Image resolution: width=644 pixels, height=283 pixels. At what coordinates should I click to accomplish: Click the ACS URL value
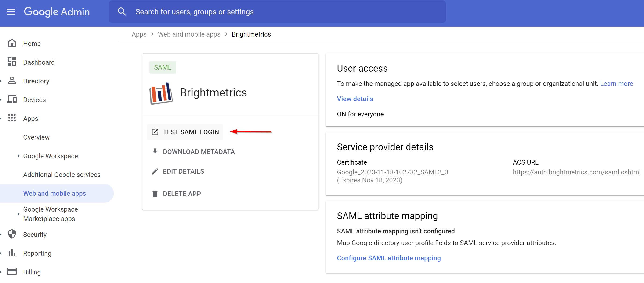(x=576, y=172)
